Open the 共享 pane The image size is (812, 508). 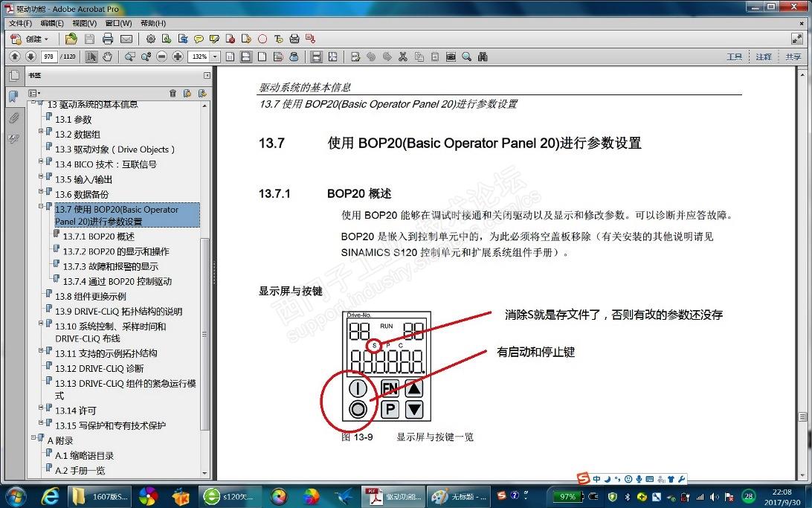click(793, 57)
